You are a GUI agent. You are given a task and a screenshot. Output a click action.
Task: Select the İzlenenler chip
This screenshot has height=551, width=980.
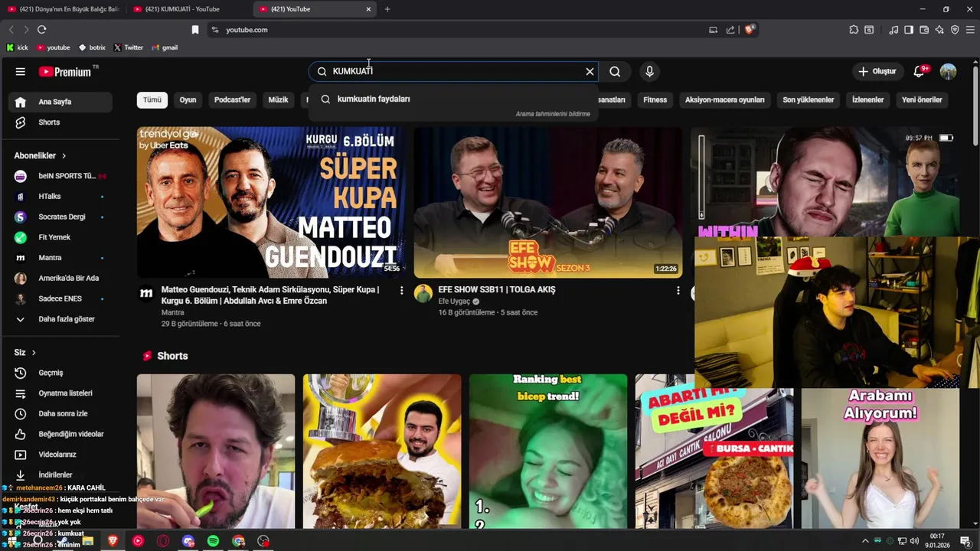pos(867,99)
